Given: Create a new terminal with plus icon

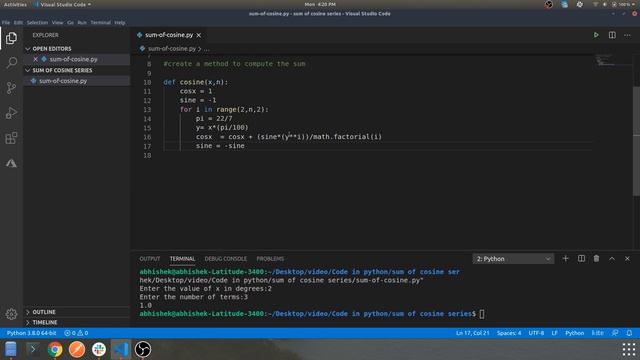Looking at the screenshot, I should (x=565, y=258).
